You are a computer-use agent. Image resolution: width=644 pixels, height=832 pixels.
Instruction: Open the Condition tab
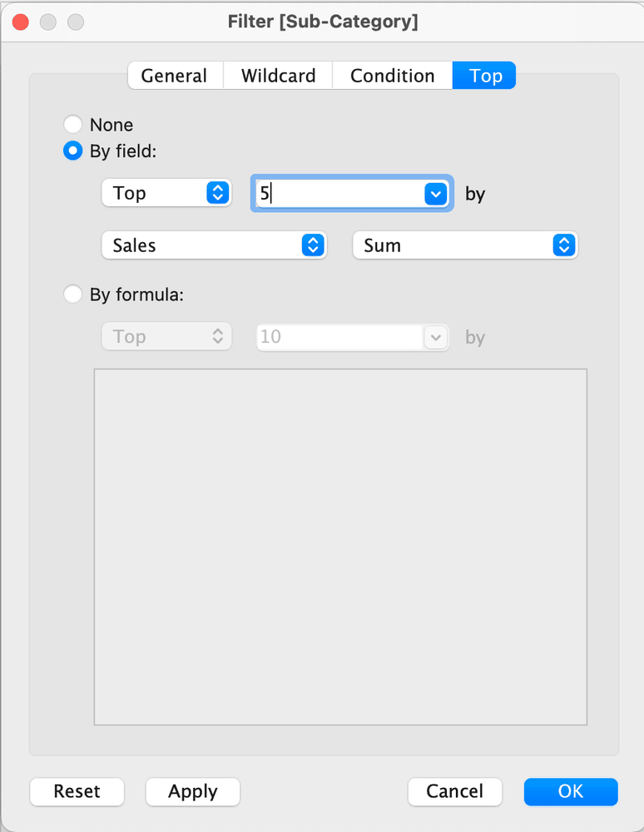coord(392,76)
